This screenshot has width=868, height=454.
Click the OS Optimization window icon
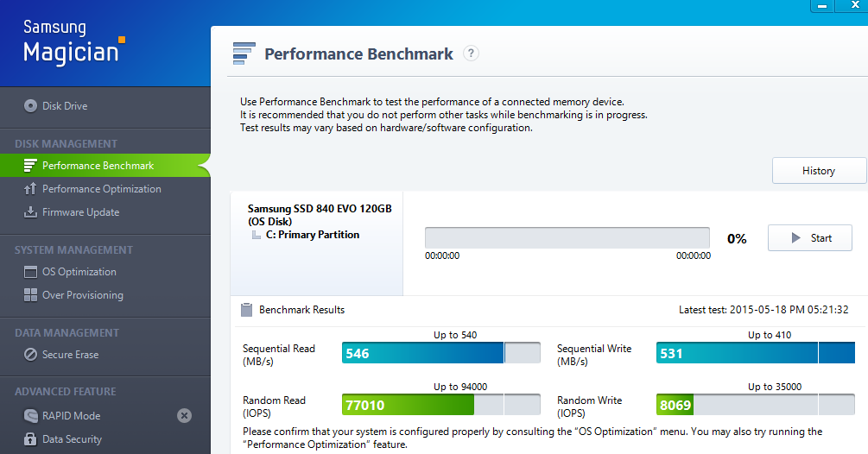pos(30,272)
